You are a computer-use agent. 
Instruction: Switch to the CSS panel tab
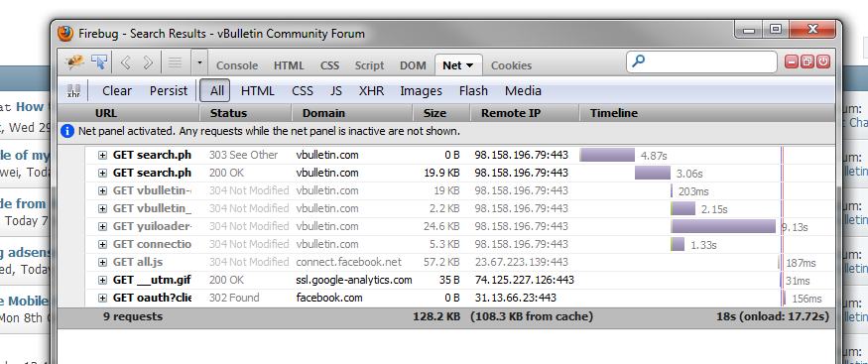pos(330,65)
